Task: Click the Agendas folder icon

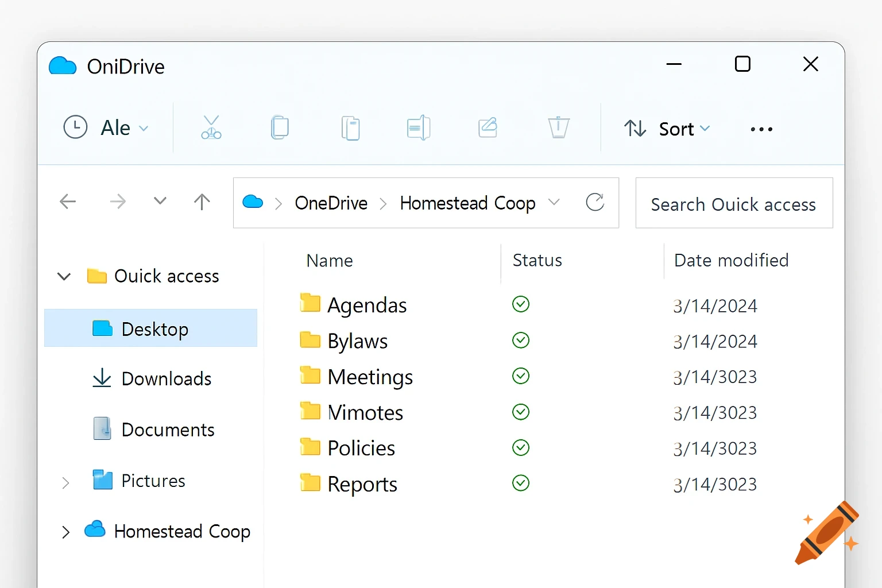Action: pos(310,303)
